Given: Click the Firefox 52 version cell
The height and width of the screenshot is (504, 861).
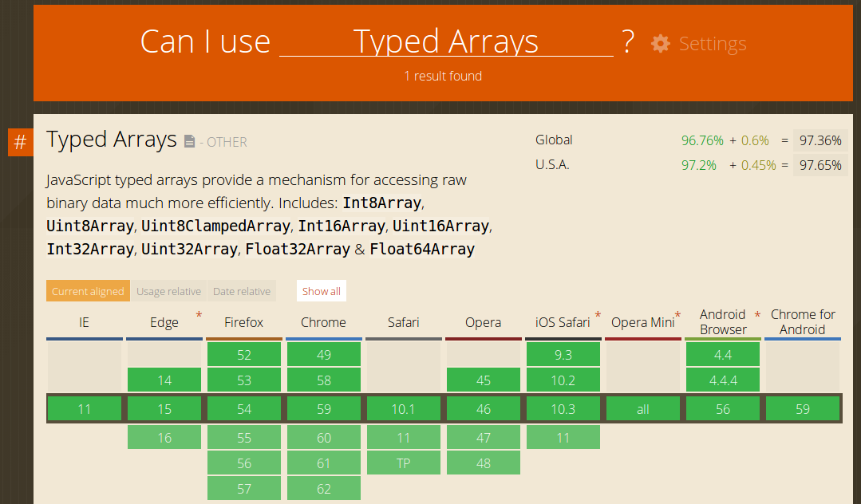Looking at the screenshot, I should 244,355.
